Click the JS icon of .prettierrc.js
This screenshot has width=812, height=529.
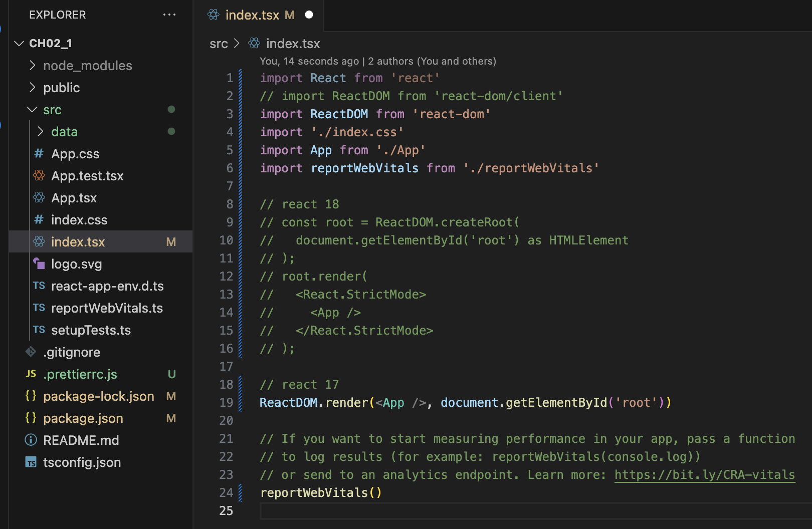click(x=31, y=374)
